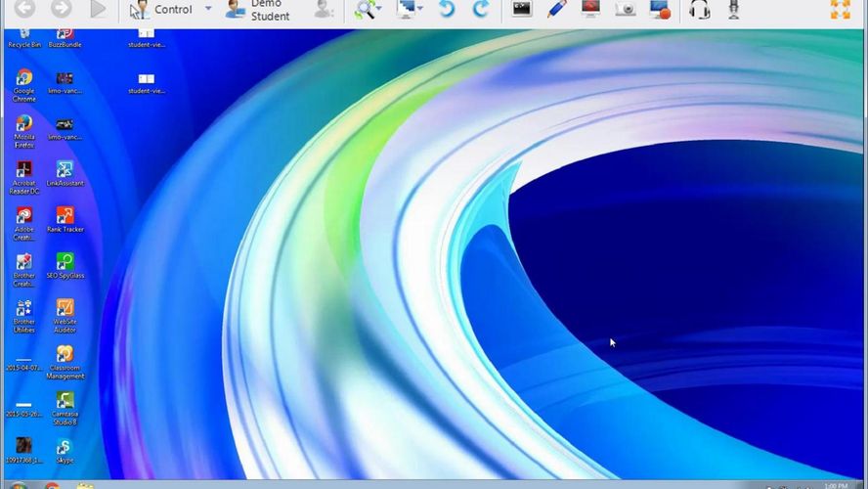Image resolution: width=868 pixels, height=489 pixels.
Task: Select the Control mode button
Action: click(162, 9)
